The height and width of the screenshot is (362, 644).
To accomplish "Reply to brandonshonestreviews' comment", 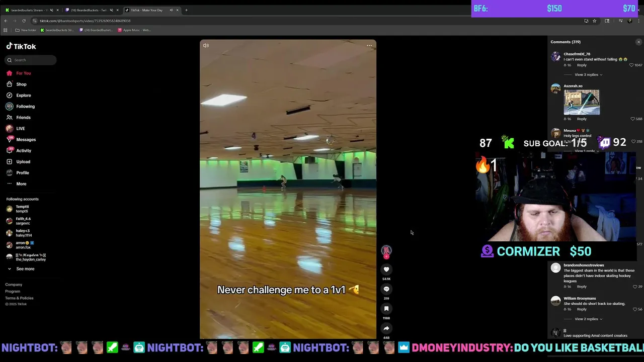I will [x=582, y=287].
